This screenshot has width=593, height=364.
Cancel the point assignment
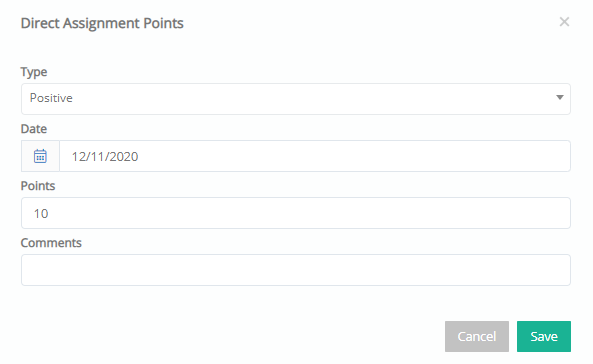477,336
